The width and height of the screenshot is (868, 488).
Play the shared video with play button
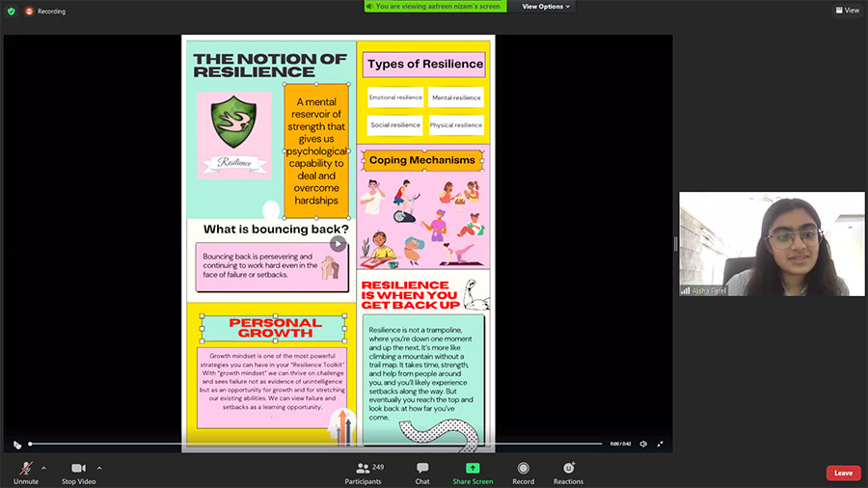tap(17, 445)
